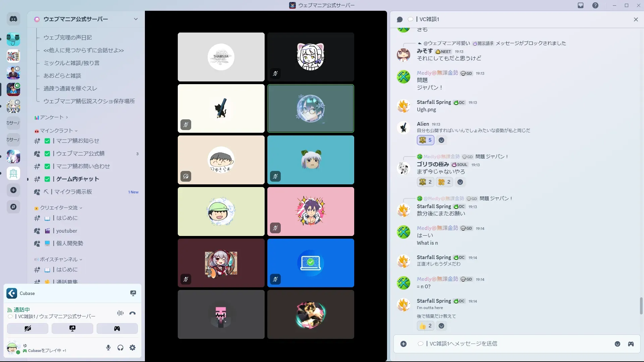This screenshot has height=362, width=644.
Task: Click the thumbs up reaction with 2
Action: click(426, 326)
